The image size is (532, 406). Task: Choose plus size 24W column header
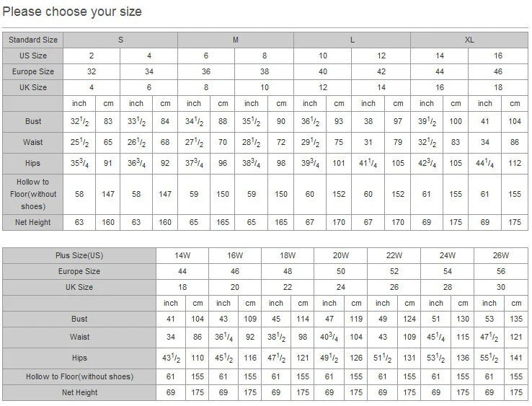coord(447,255)
